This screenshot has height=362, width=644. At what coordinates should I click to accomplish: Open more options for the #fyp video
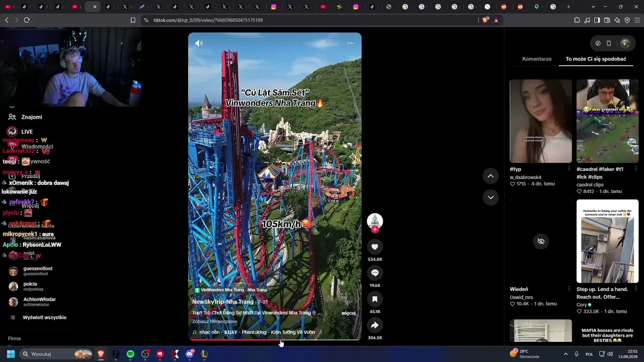pyautogui.click(x=569, y=169)
